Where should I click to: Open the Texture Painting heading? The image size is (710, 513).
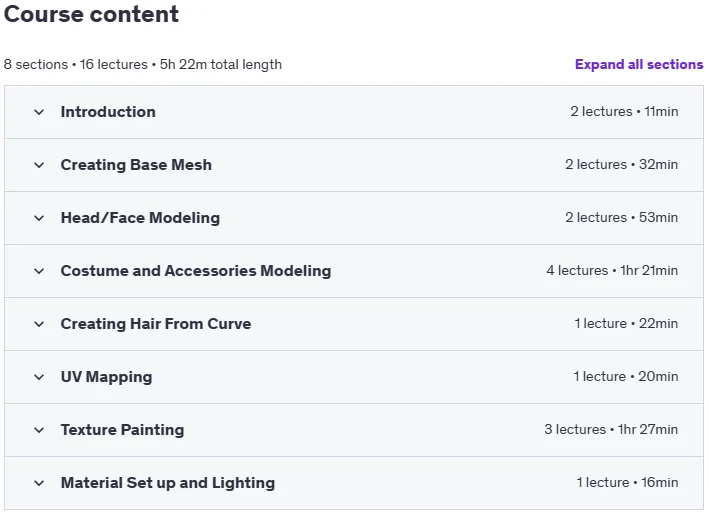tap(122, 430)
